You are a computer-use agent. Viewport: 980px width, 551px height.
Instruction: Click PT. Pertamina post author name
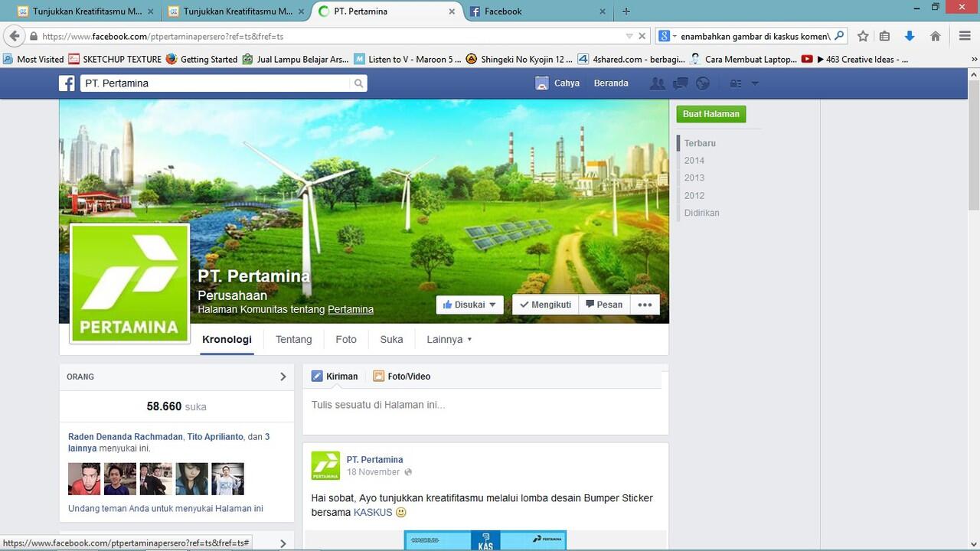click(374, 460)
